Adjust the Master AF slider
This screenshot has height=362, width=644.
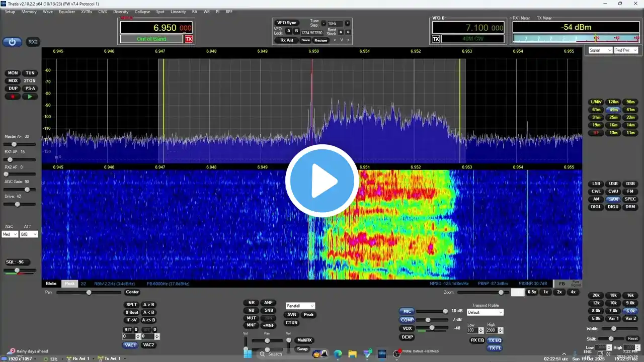coord(14,144)
